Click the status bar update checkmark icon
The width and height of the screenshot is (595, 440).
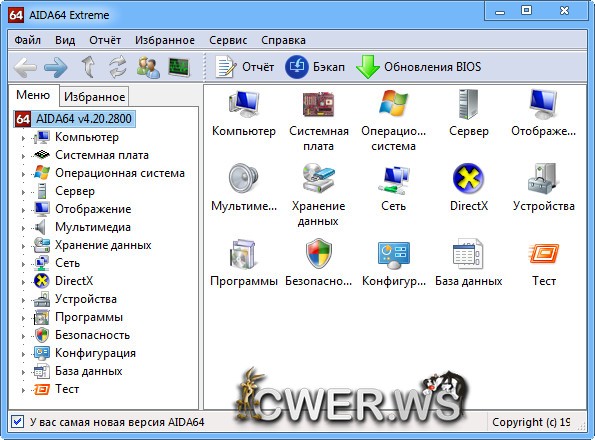[x=17, y=421]
